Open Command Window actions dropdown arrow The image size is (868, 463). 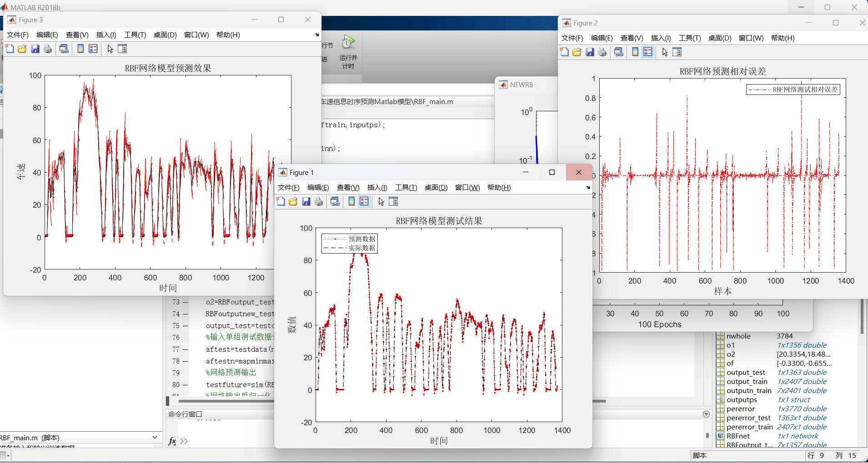pyautogui.click(x=706, y=414)
